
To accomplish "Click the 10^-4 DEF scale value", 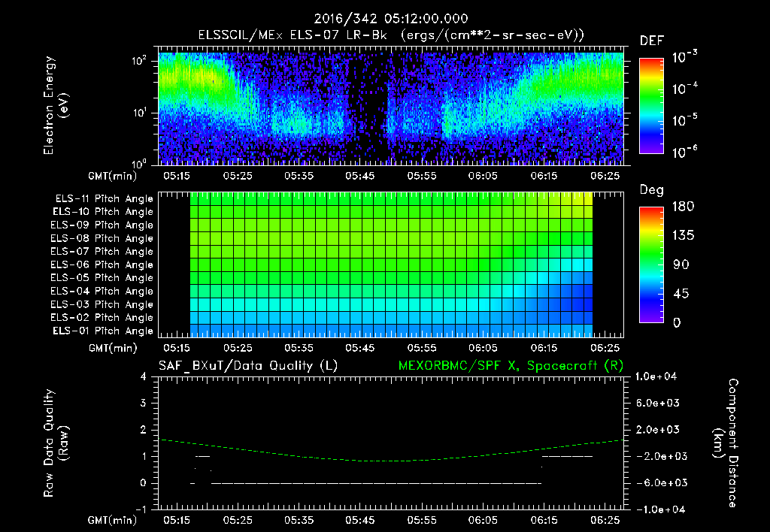I will point(685,89).
